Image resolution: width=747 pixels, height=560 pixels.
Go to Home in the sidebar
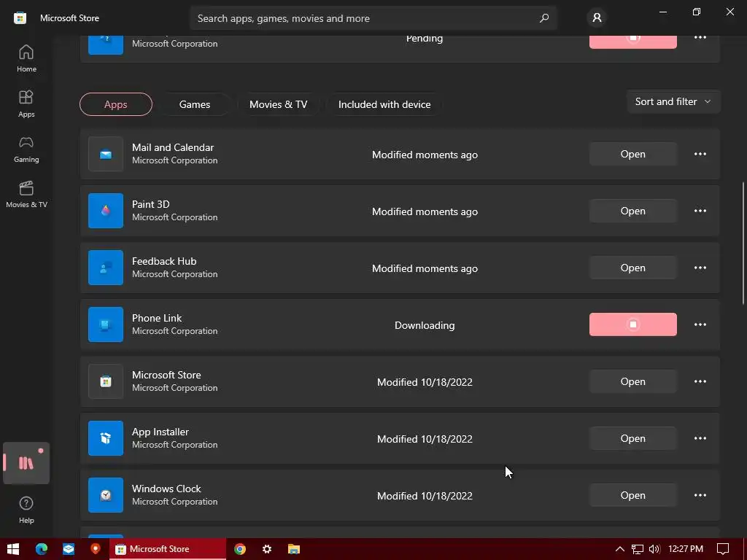[x=26, y=58]
